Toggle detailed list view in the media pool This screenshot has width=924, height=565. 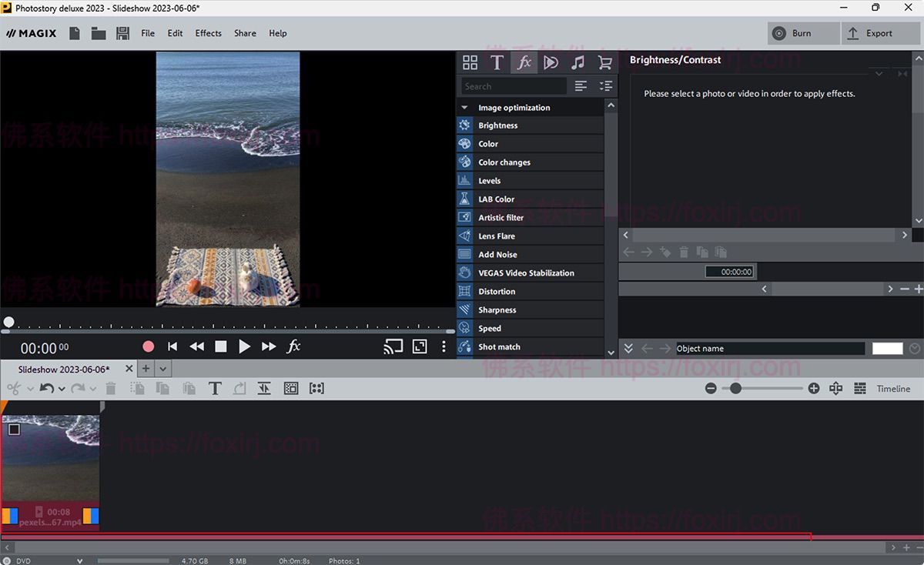pyautogui.click(x=604, y=85)
